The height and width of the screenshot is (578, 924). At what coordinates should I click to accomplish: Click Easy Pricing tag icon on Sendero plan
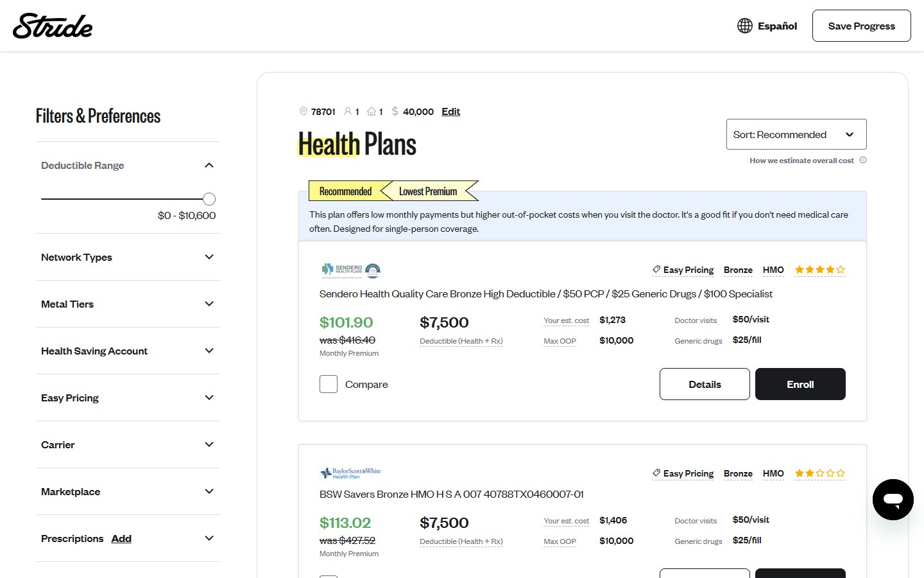656,270
